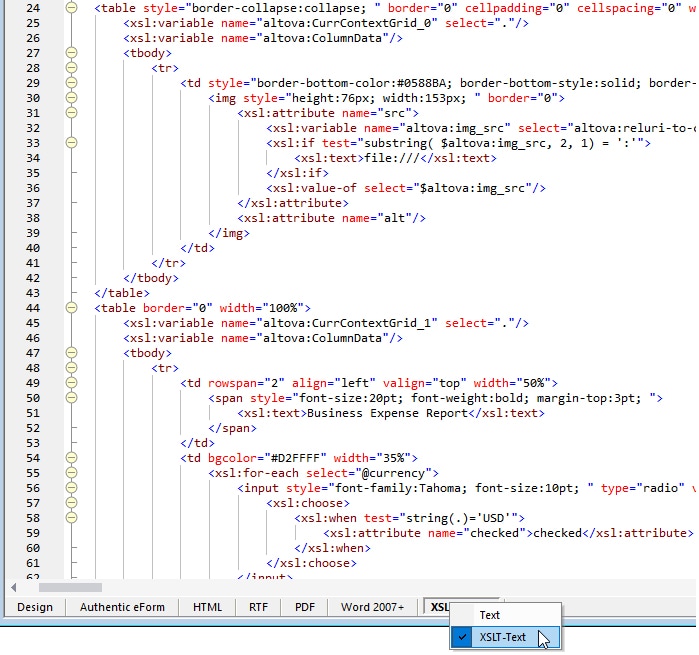Open the Word 2007+ tab

(x=372, y=607)
